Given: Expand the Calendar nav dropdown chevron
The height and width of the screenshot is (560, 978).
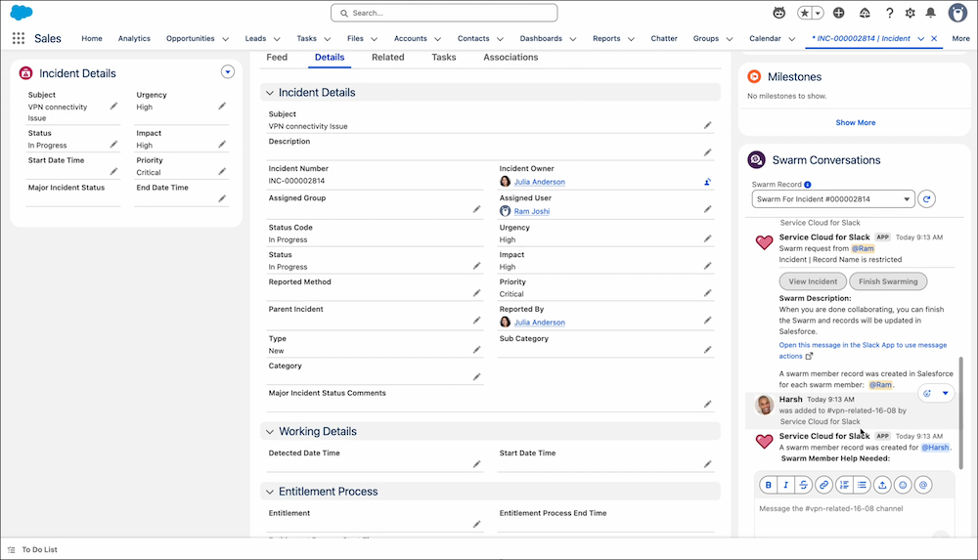Looking at the screenshot, I should 791,39.
